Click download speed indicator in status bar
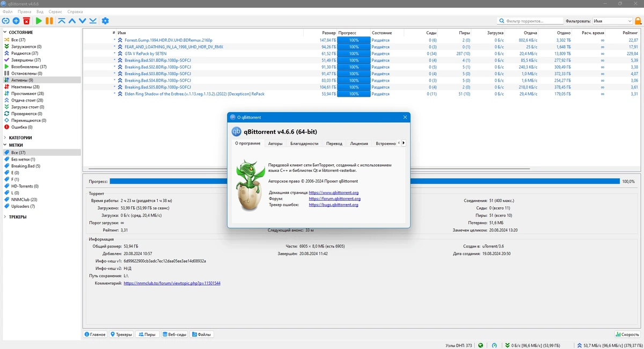This screenshot has width=644, height=349. 532,345
